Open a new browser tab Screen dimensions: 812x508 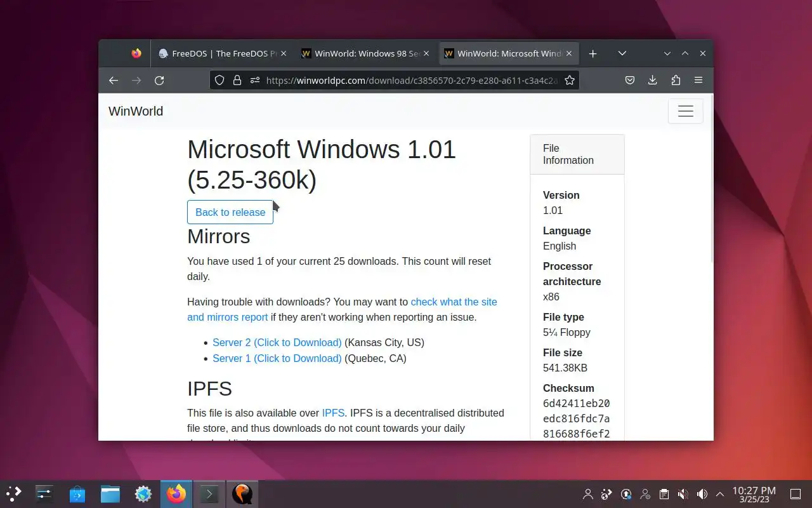tap(593, 53)
